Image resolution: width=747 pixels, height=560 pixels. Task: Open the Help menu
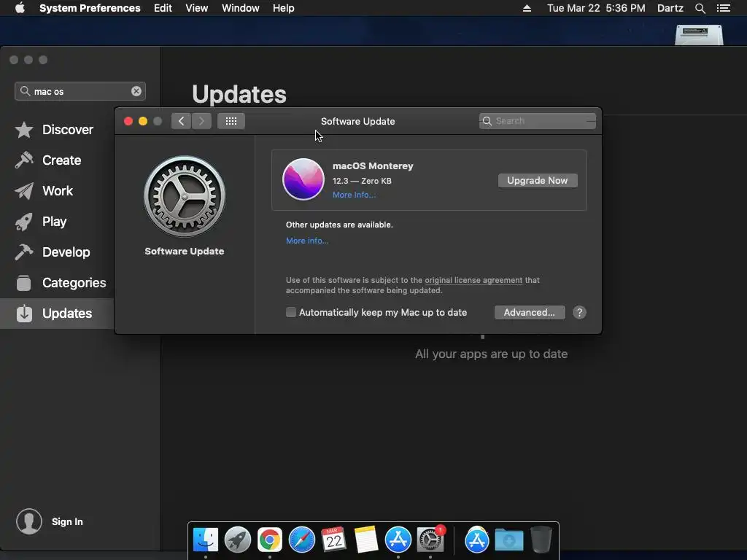(284, 8)
